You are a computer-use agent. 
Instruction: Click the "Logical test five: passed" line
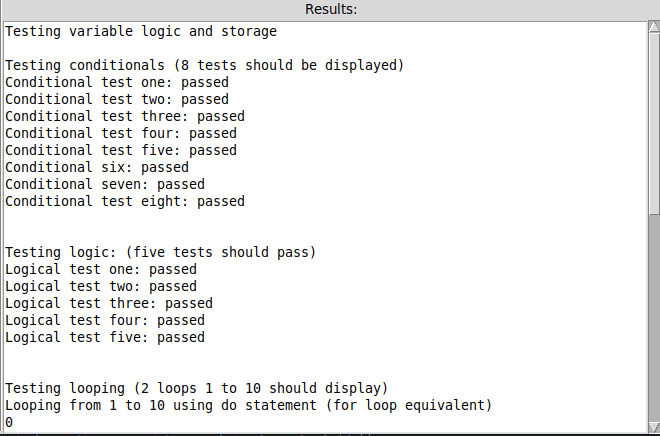105,337
